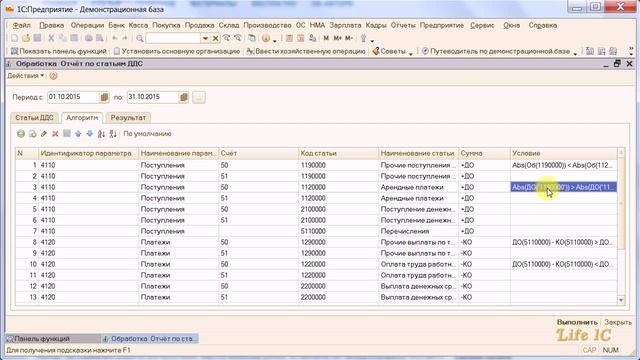Screen dimensions: 640x360
Task: Click the Copy icon in main toolbar
Action: [x=62, y=38]
